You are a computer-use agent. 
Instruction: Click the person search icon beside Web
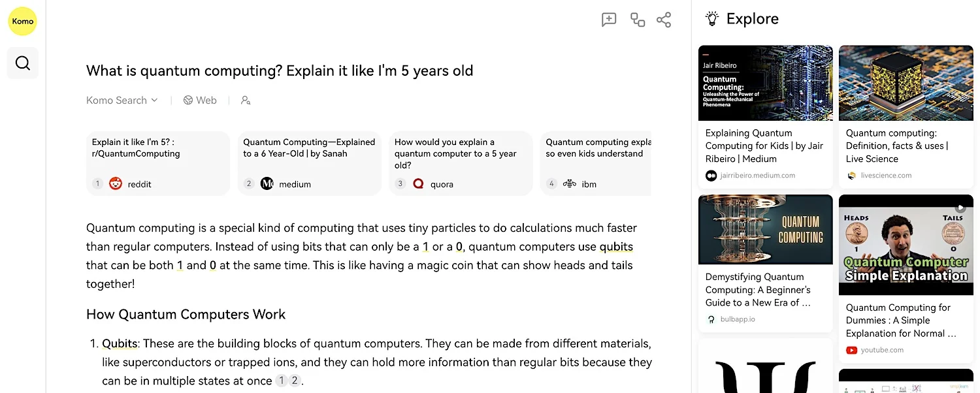[x=246, y=101]
